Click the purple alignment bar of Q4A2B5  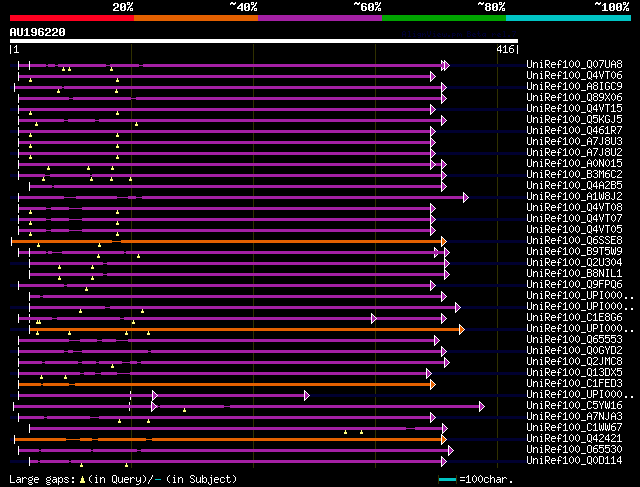(x=238, y=187)
